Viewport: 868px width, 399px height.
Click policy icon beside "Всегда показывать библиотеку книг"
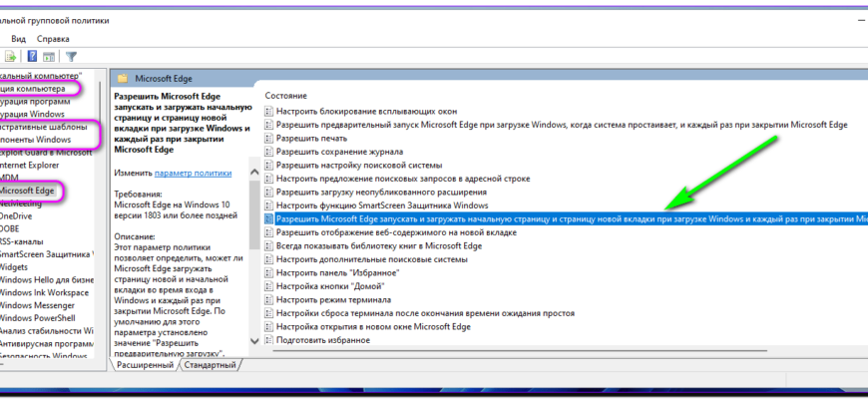pyautogui.click(x=269, y=245)
